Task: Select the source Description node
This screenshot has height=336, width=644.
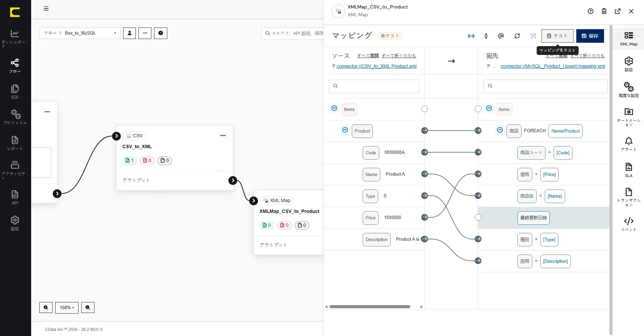Action: tap(377, 239)
